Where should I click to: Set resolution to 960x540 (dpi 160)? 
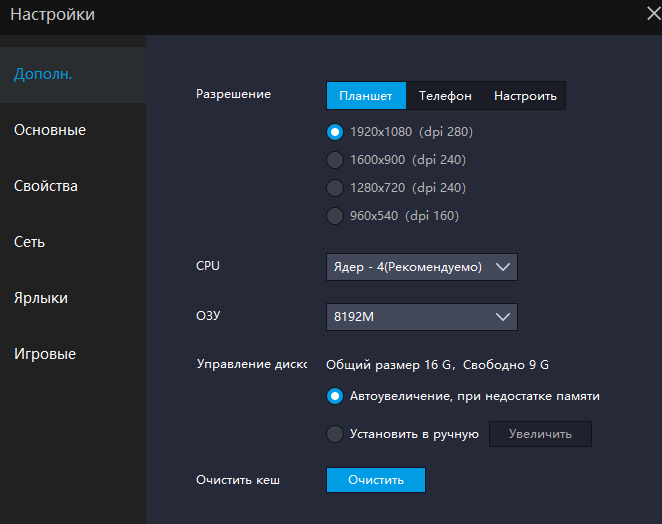coord(335,216)
